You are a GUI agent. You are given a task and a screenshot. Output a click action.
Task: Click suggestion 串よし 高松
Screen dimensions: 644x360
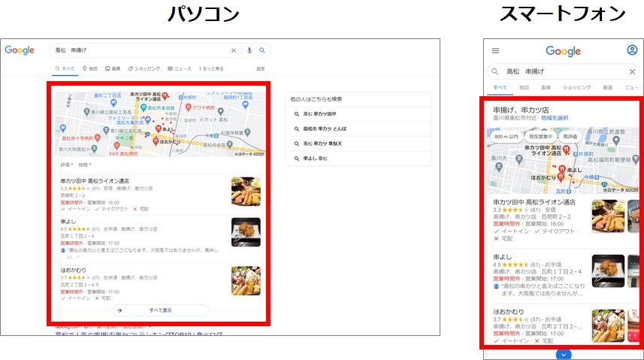pyautogui.click(x=315, y=159)
